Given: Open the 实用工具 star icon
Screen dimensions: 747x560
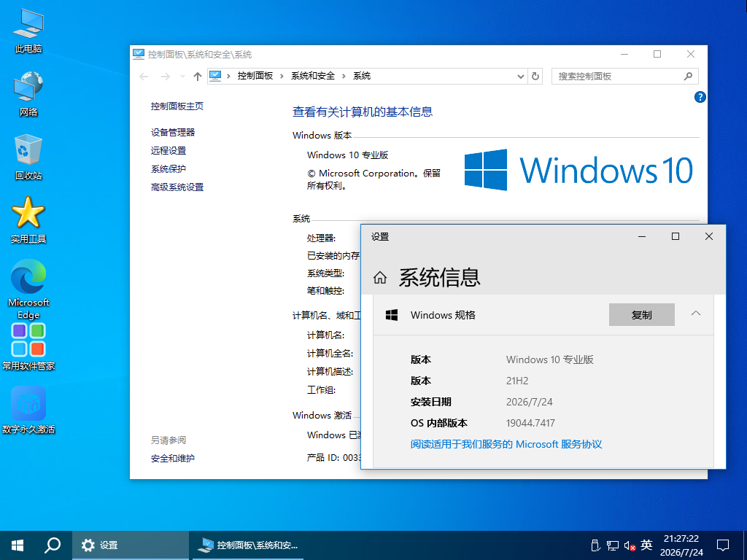Looking at the screenshot, I should coord(28,220).
